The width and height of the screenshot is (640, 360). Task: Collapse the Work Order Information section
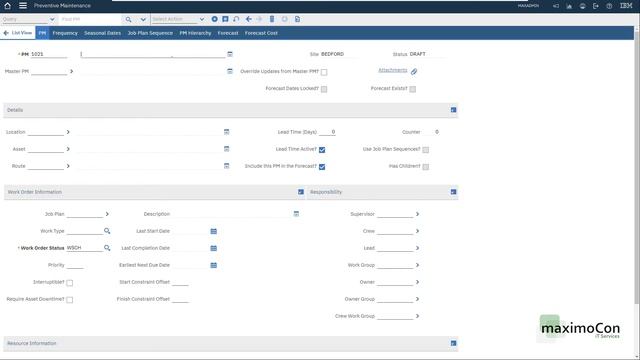click(x=301, y=192)
